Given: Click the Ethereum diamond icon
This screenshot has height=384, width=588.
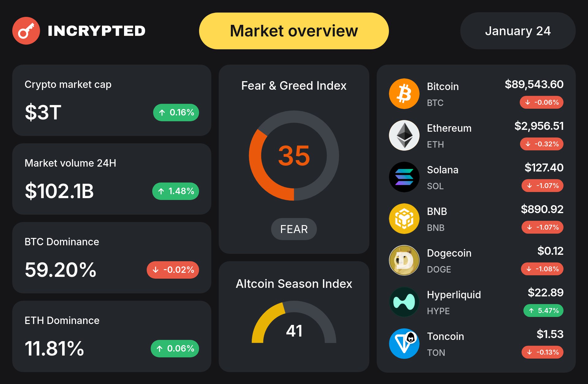Looking at the screenshot, I should pyautogui.click(x=404, y=135).
